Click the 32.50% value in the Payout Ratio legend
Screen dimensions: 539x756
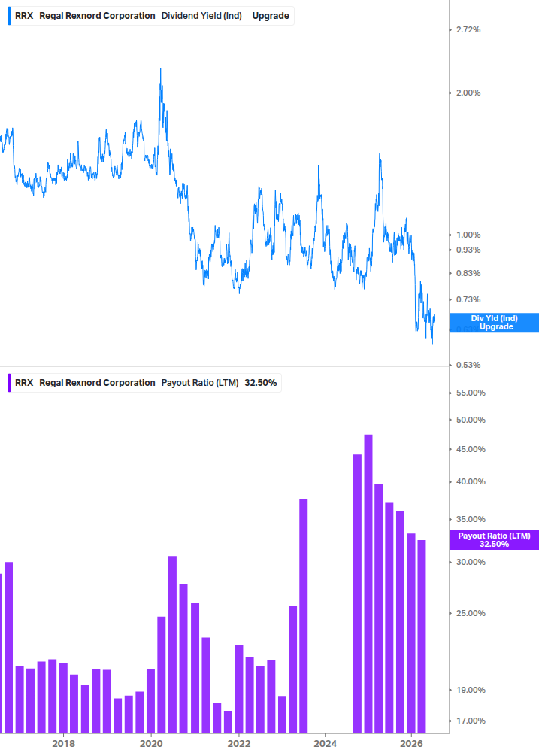[x=261, y=383]
